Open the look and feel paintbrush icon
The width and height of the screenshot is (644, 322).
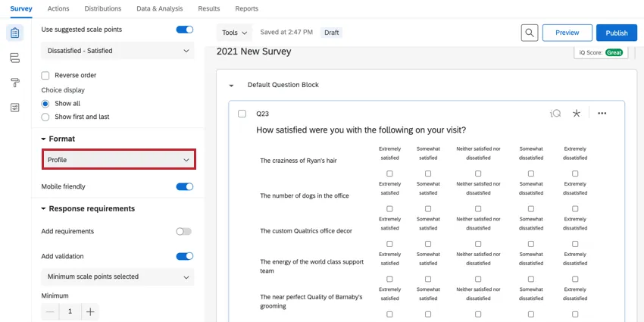click(x=14, y=83)
